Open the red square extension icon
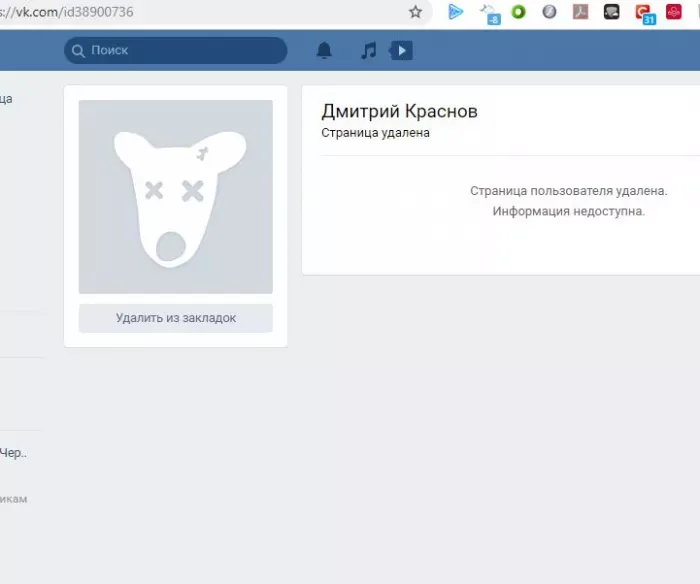 coord(674,12)
